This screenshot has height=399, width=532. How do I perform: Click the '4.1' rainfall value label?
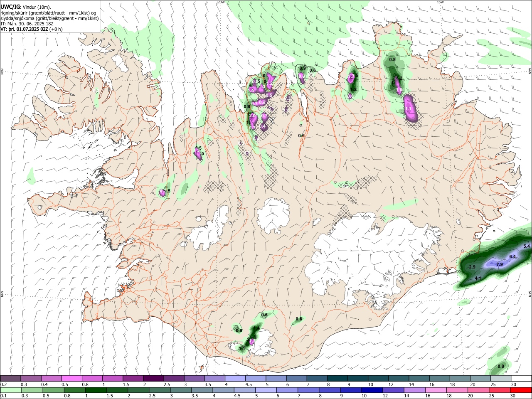tap(478, 278)
